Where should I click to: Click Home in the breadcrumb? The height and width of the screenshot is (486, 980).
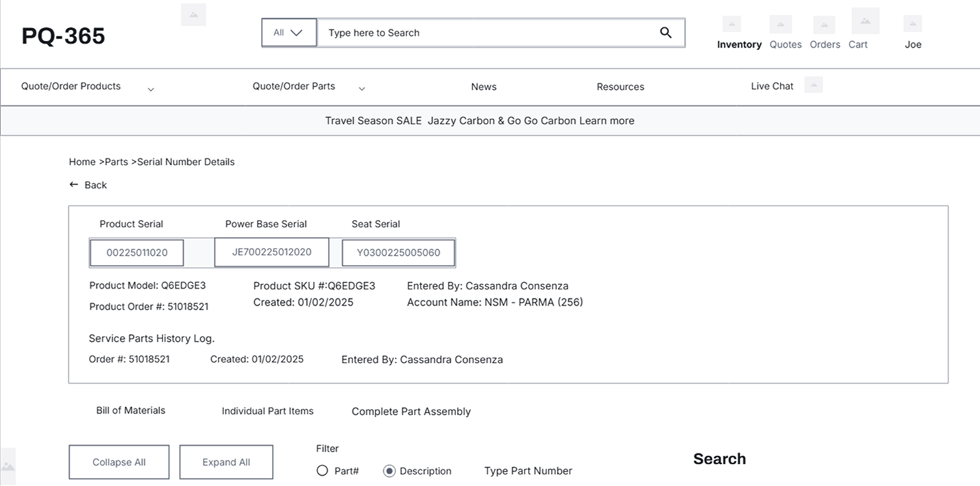82,162
